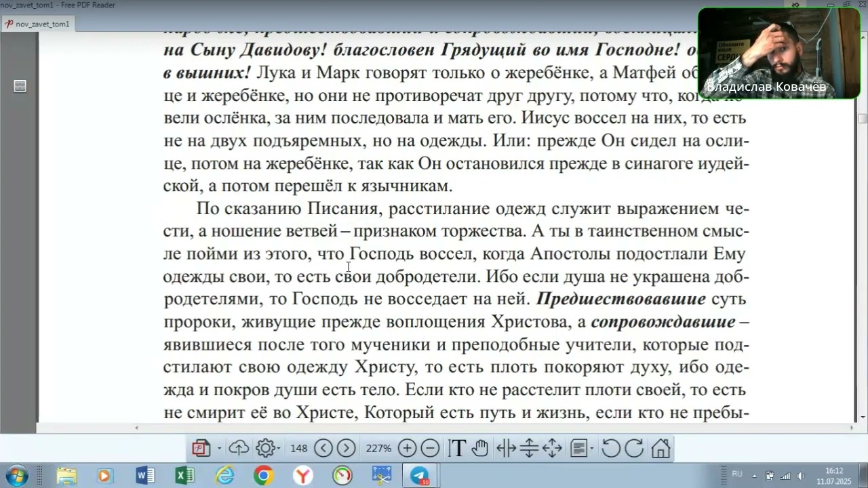Click the horizontal scrollbar left arrow

tap(136, 428)
